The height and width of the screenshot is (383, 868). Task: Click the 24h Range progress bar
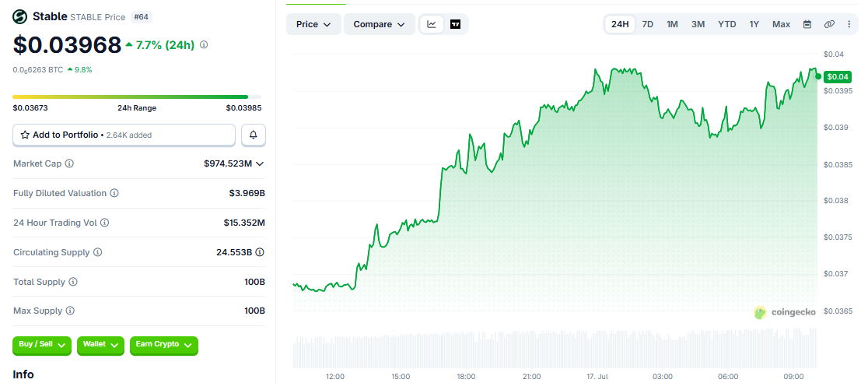[137, 97]
